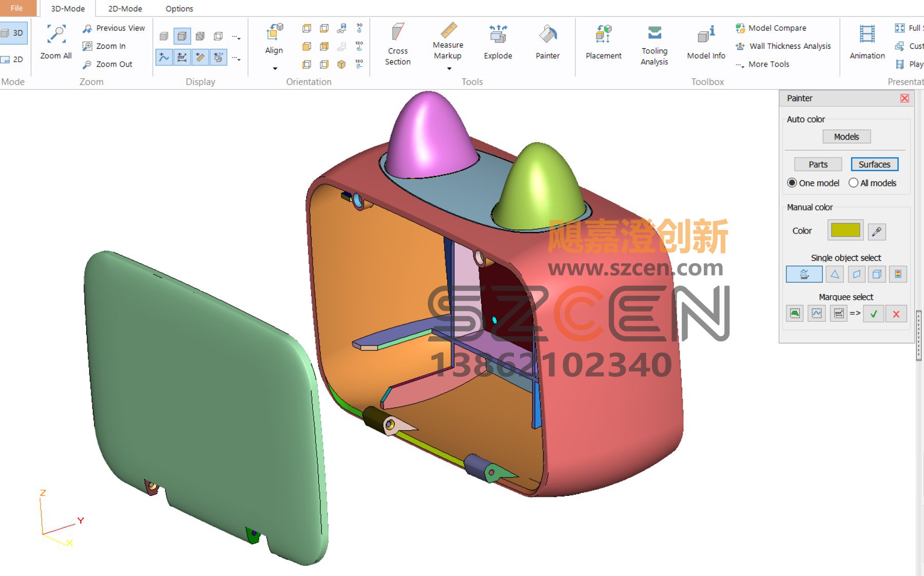924x576 pixels.
Task: Switch to the 2D-Mode tab
Action: point(125,8)
